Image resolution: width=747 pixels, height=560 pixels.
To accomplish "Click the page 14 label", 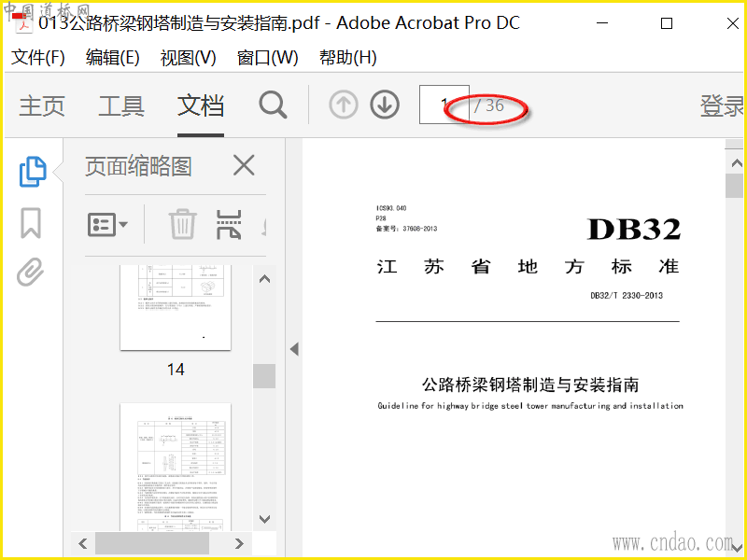I will coord(176,370).
